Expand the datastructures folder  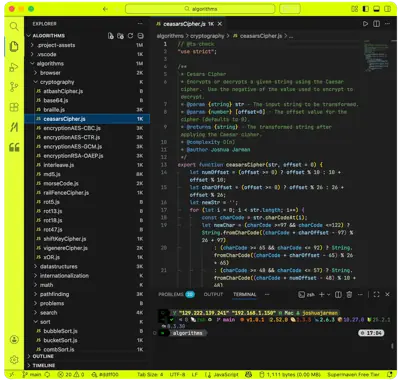[87, 267]
